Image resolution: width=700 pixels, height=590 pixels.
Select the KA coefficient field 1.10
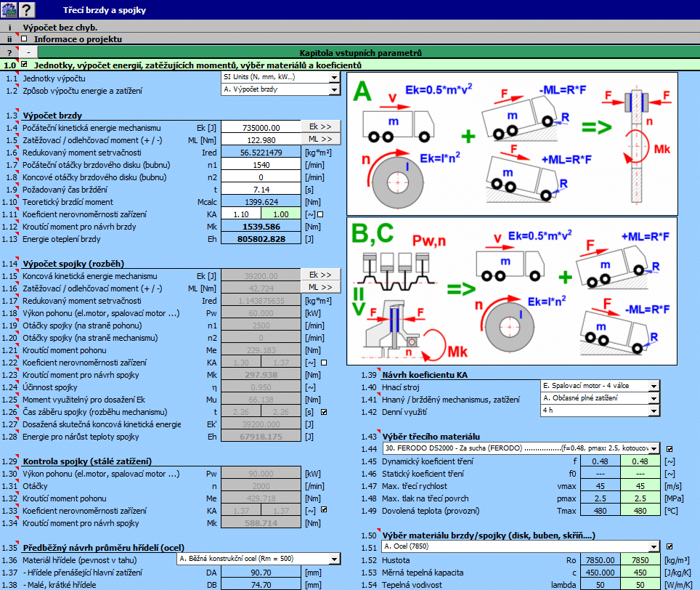(241, 214)
